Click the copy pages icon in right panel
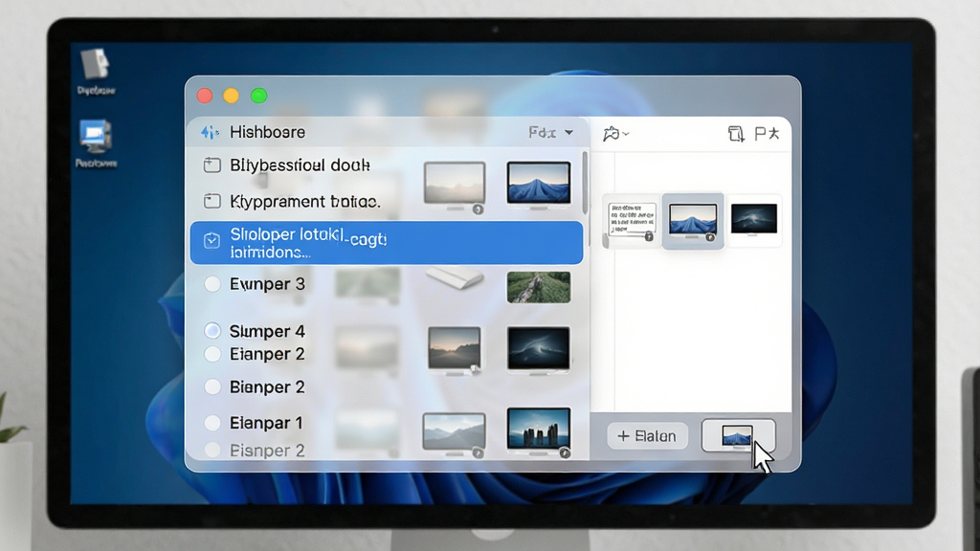The width and height of the screenshot is (980, 551). pyautogui.click(x=736, y=134)
